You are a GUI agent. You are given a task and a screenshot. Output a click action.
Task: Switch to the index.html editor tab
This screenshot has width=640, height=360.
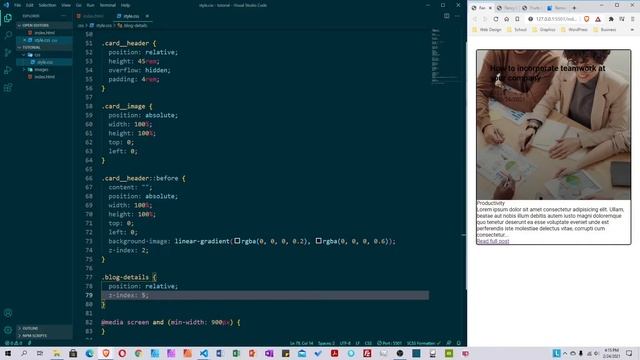coord(93,16)
